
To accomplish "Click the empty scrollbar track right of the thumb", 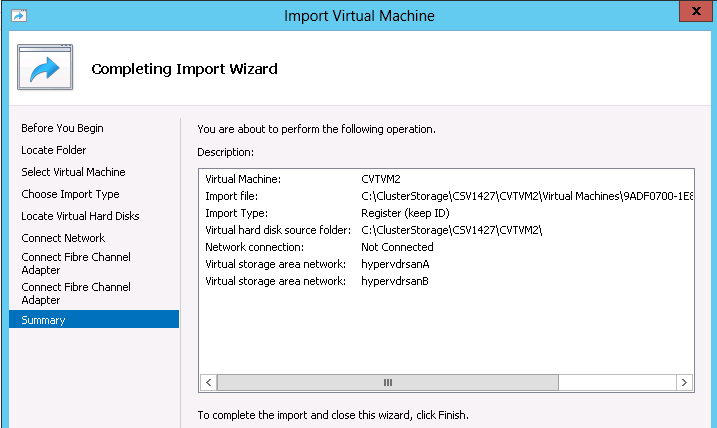I will tap(617, 382).
